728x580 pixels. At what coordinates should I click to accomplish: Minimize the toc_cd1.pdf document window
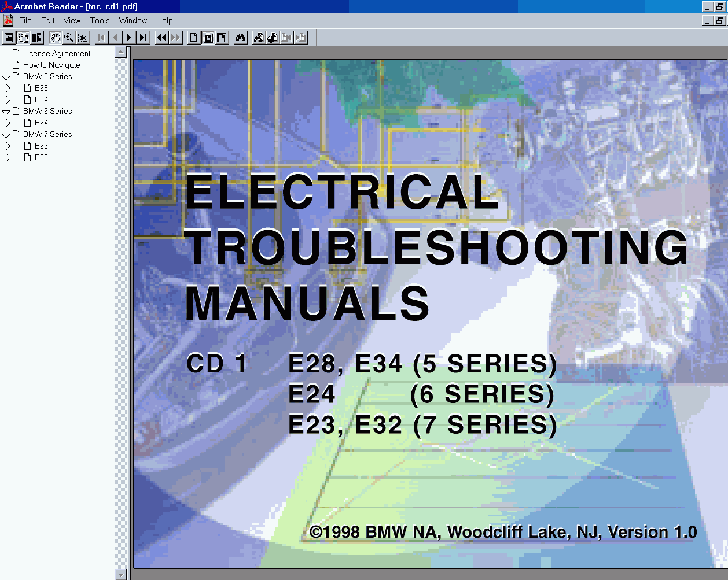[x=707, y=20]
